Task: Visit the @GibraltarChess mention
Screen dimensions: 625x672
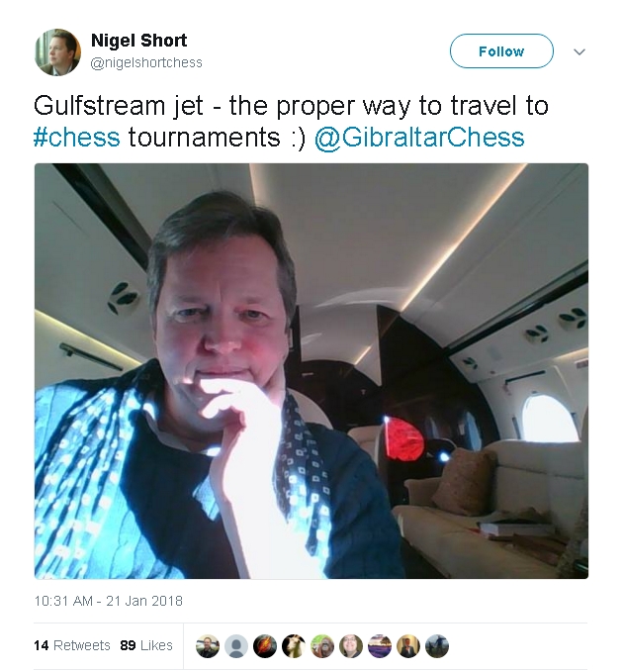Action: (419, 137)
